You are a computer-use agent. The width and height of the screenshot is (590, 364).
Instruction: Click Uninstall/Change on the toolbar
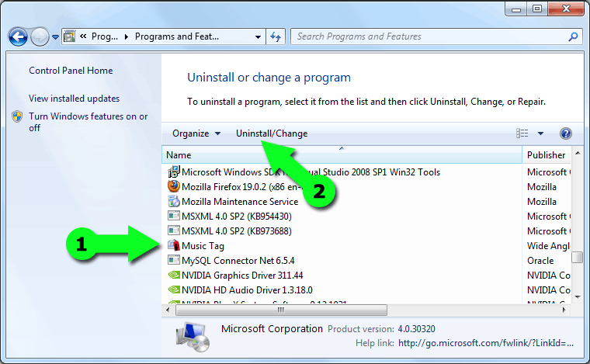click(x=272, y=133)
